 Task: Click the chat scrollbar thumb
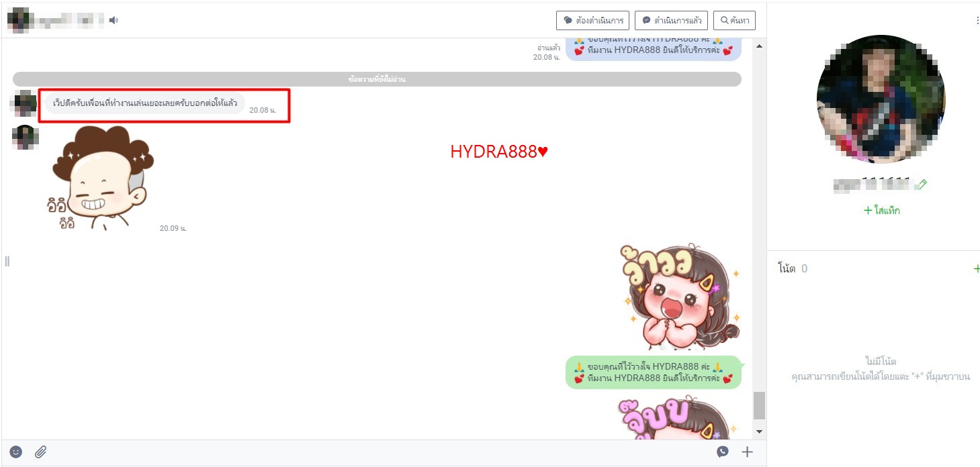point(759,405)
